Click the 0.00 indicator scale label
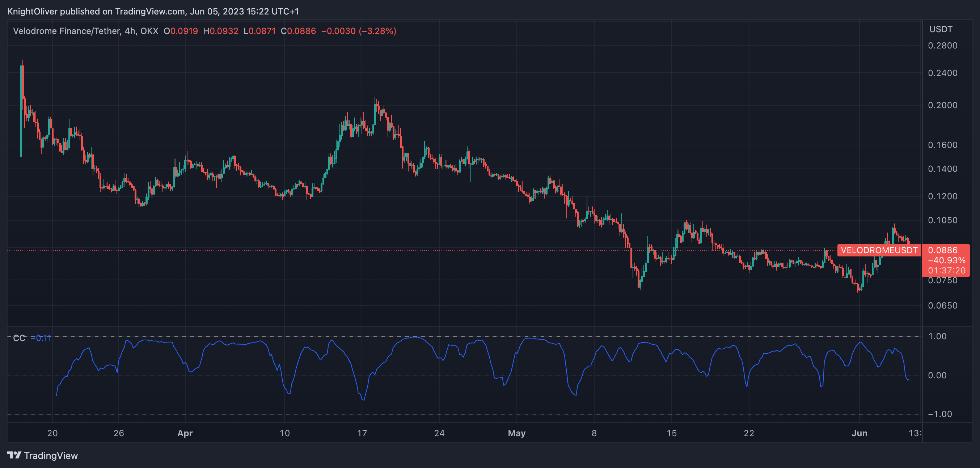The width and height of the screenshot is (980, 468). click(937, 376)
